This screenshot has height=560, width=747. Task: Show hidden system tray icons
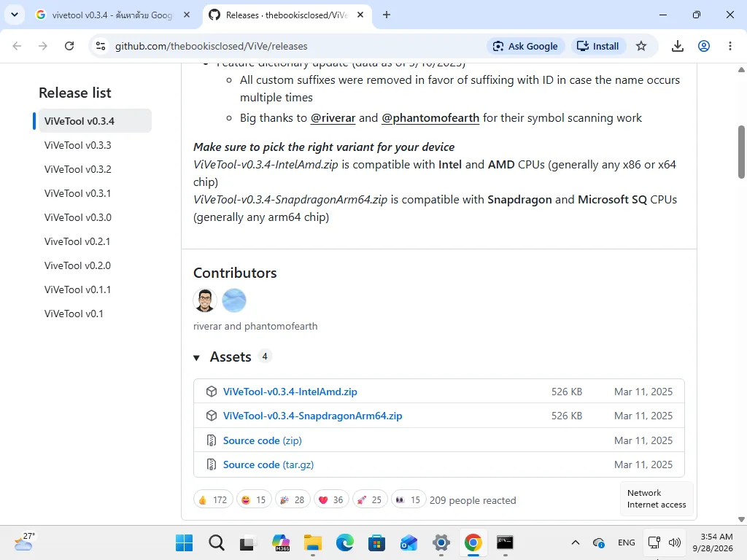(x=576, y=542)
